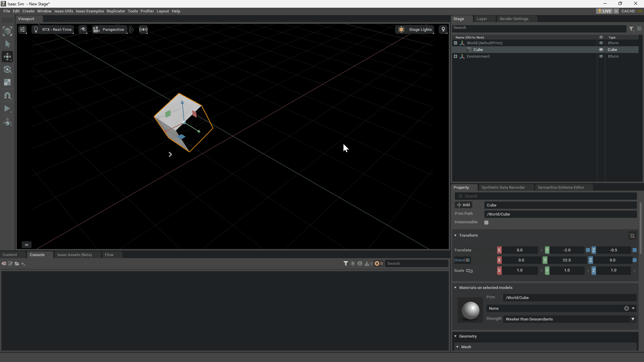This screenshot has width=644, height=362.
Task: Click the material preview sphere thumbnail
Action: (x=470, y=310)
